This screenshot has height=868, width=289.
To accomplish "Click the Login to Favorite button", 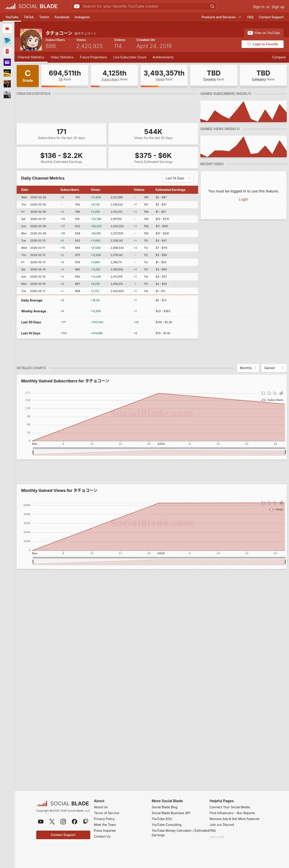I will pos(262,44).
